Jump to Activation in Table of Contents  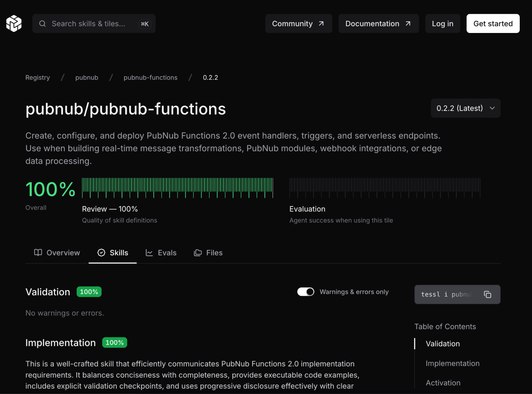[x=443, y=383]
